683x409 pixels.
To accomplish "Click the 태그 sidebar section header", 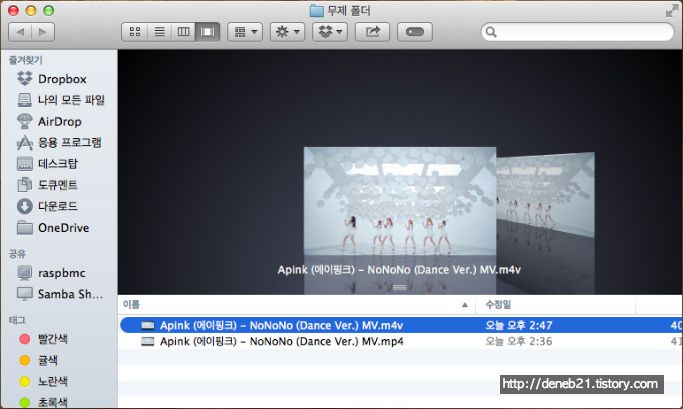I will [x=17, y=320].
